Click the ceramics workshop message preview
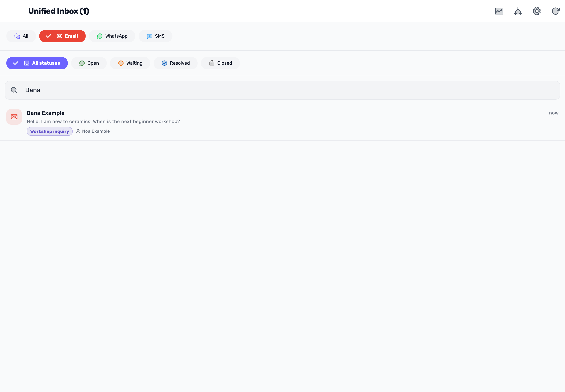This screenshot has height=392, width=565. point(103,122)
